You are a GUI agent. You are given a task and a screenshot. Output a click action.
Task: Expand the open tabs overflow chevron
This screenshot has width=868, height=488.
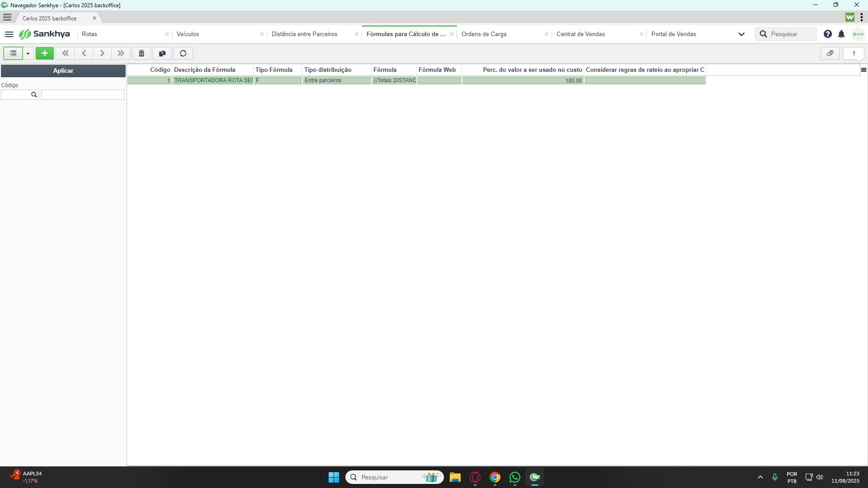click(741, 34)
